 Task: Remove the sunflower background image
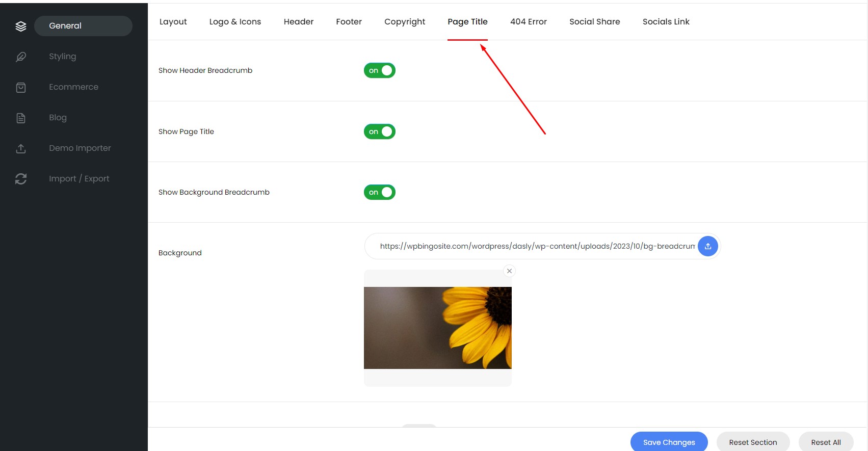pyautogui.click(x=509, y=271)
